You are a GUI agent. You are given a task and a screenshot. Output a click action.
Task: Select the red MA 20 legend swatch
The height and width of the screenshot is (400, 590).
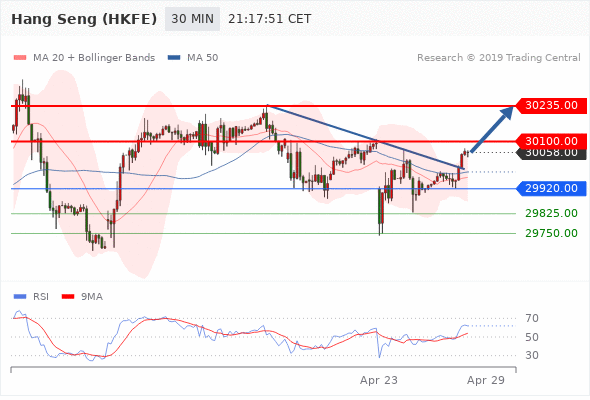[20, 58]
